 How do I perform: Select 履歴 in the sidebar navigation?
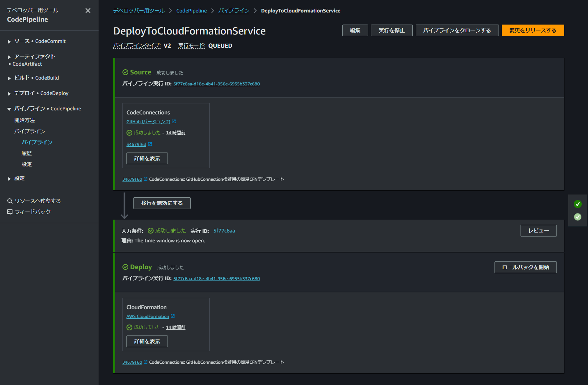27,153
